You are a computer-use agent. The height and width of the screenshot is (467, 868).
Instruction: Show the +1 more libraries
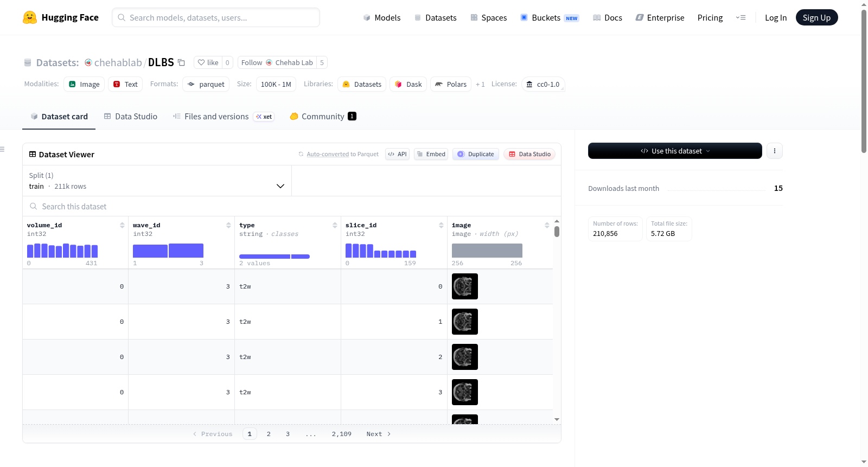click(480, 84)
